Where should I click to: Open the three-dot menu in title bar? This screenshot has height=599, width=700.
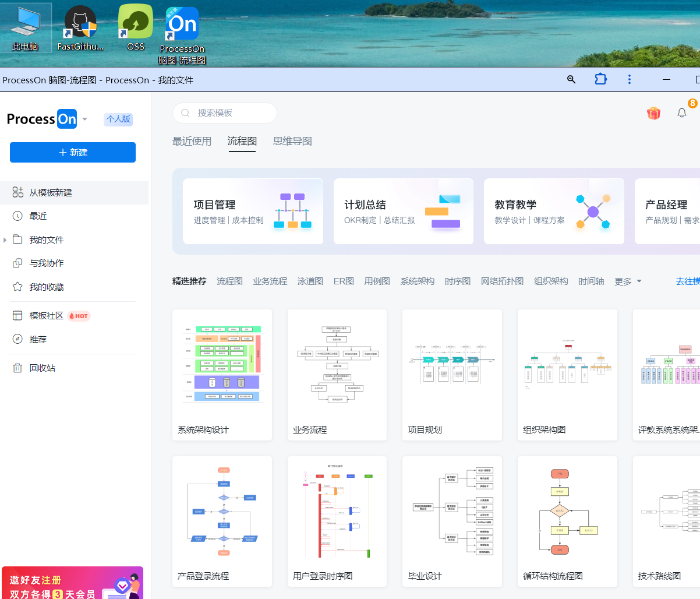click(630, 79)
